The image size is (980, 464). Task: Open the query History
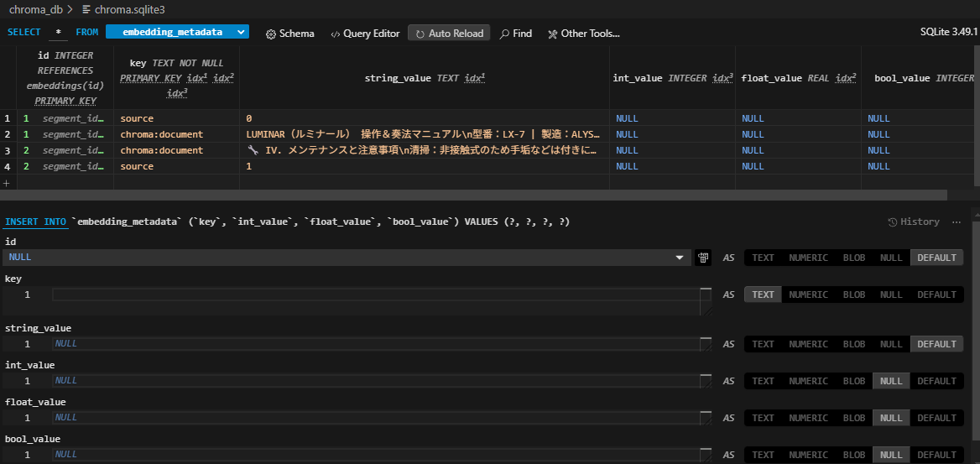point(914,222)
